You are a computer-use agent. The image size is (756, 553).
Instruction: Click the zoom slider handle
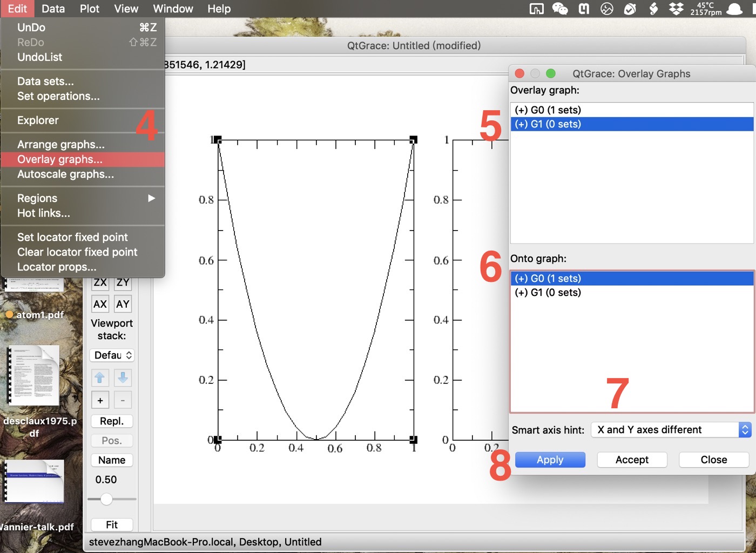(x=106, y=499)
